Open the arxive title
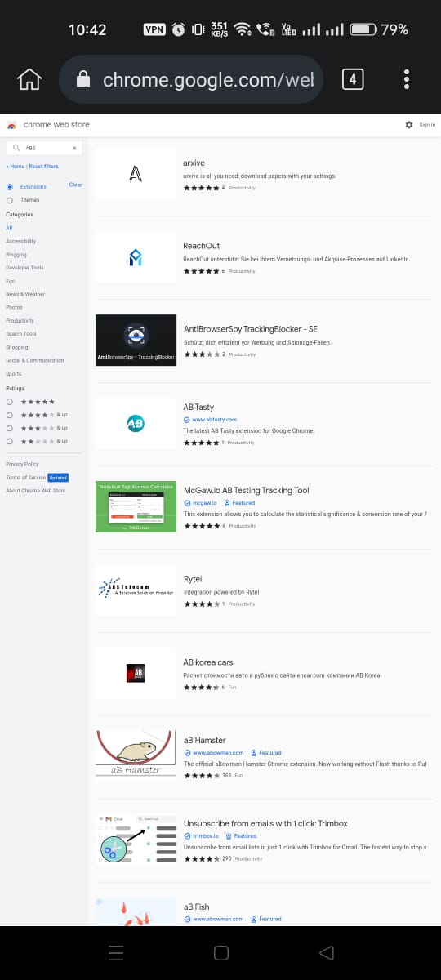This screenshot has width=441, height=980. [x=194, y=163]
